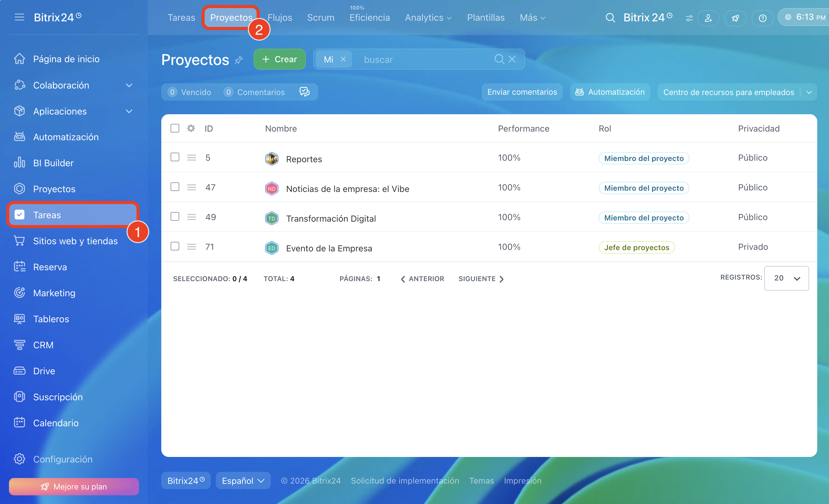Screen dimensions: 829x504
Task: Go to the Scrum tab
Action: pos(321,18)
